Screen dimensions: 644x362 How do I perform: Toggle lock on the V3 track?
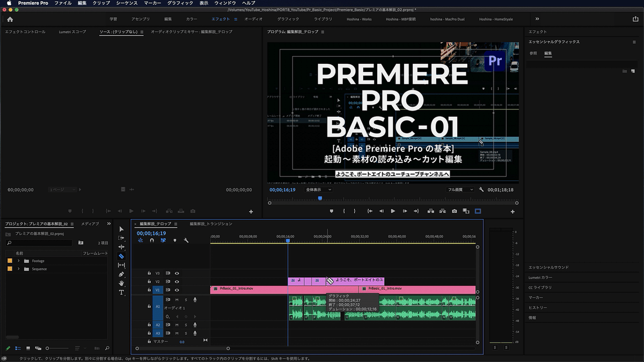[x=149, y=273]
